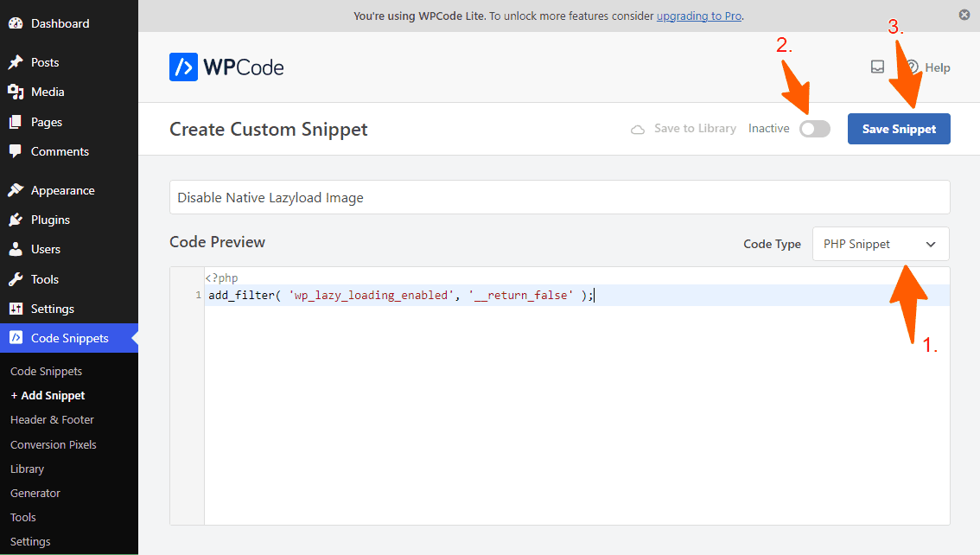This screenshot has width=980, height=555.
Task: Click the Save to Library cloud icon
Action: (638, 128)
